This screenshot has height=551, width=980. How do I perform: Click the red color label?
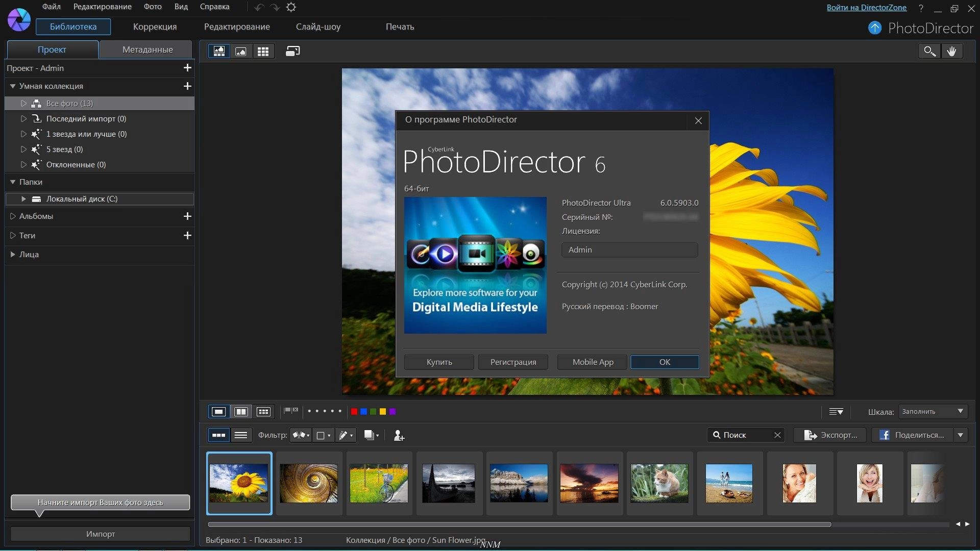tap(354, 411)
